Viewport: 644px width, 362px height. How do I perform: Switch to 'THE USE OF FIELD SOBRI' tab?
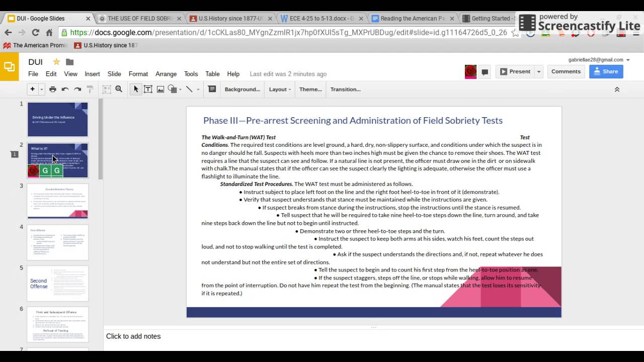pyautogui.click(x=139, y=19)
